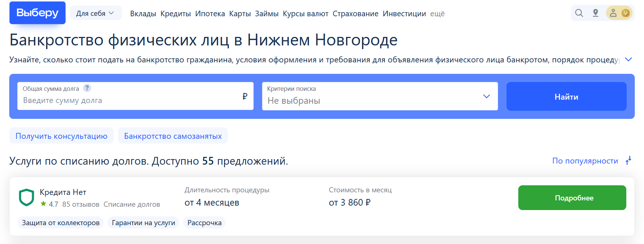Open the Для себя dropdown

point(96,13)
